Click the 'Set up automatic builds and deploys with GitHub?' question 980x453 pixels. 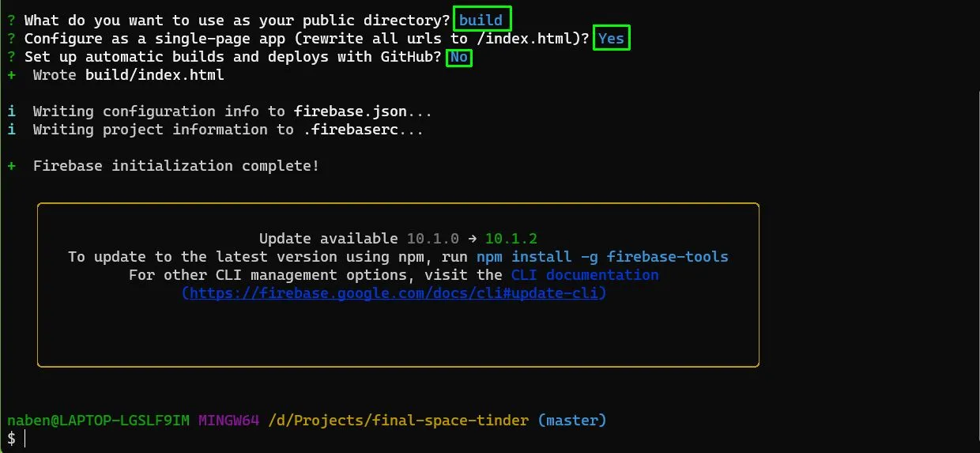pos(232,57)
